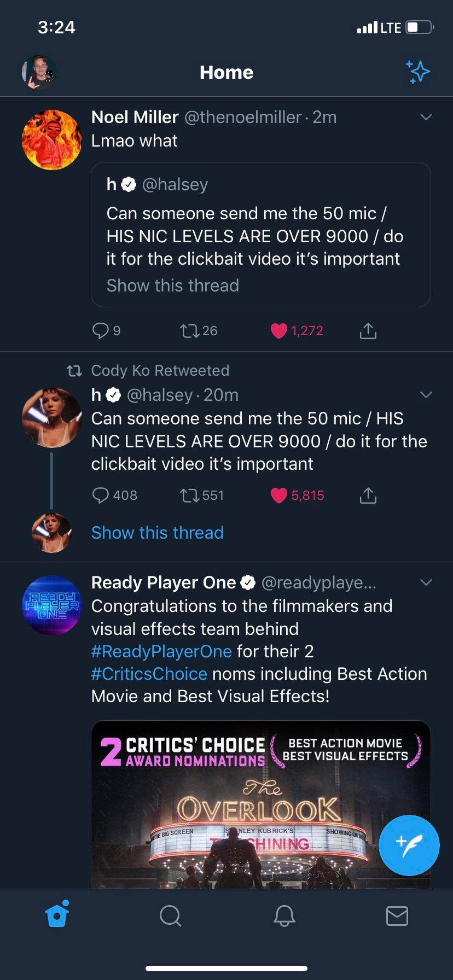Share Halsey's tweet via upload icon
The width and height of the screenshot is (453, 980).
pos(368,495)
